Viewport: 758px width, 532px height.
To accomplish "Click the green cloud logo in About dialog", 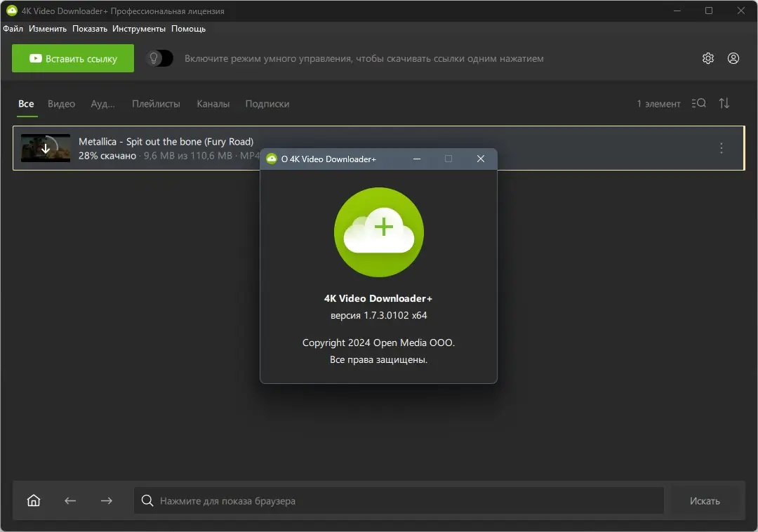I will [x=378, y=232].
